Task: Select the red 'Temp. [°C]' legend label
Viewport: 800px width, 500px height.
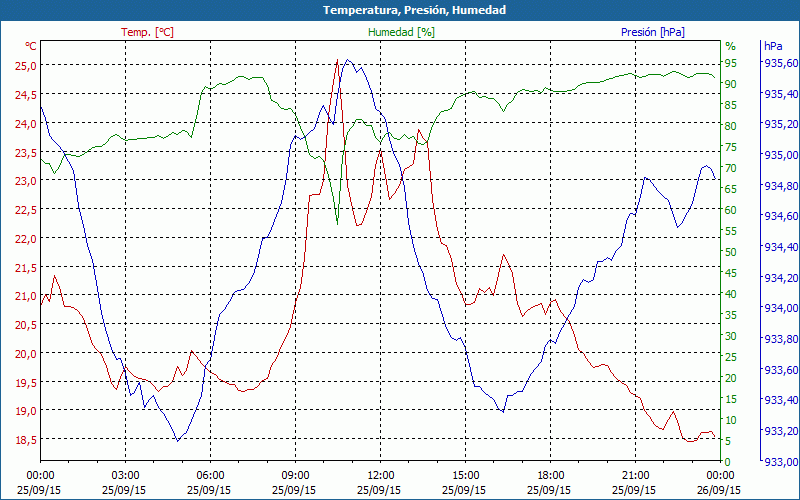Action: click(147, 32)
